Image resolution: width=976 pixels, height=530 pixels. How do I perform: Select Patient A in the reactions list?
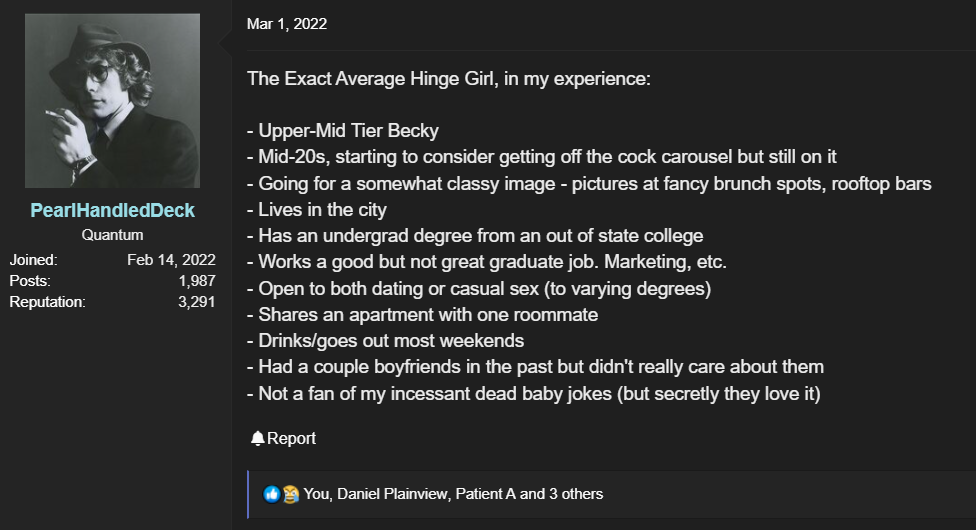click(x=487, y=494)
